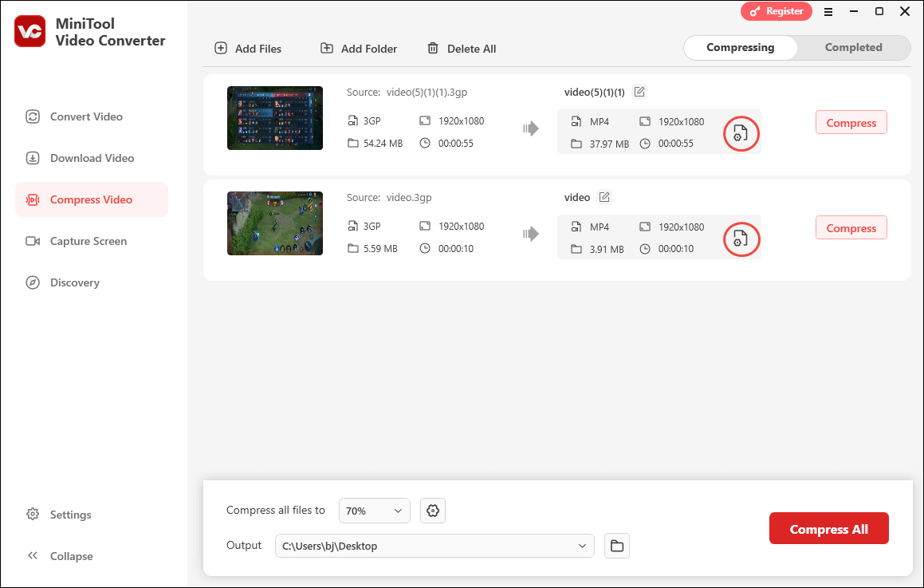Open compression settings for video(5)(1)(1)
Screen dimensions: 924x588
click(x=740, y=134)
